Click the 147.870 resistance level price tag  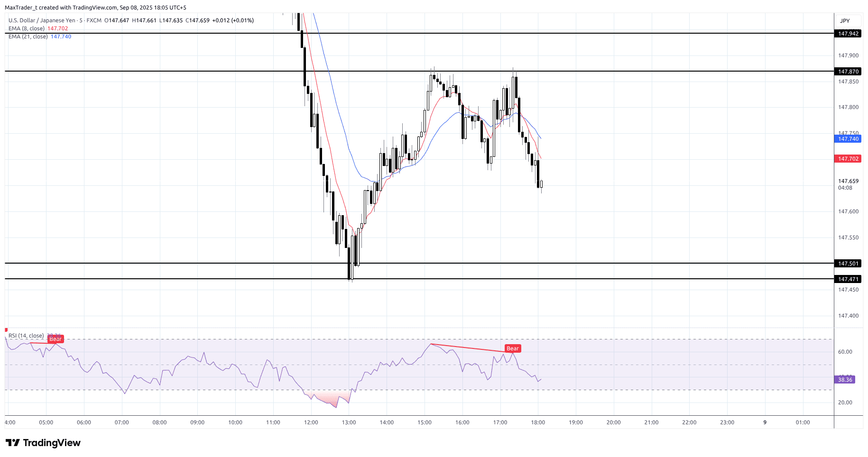(x=848, y=72)
